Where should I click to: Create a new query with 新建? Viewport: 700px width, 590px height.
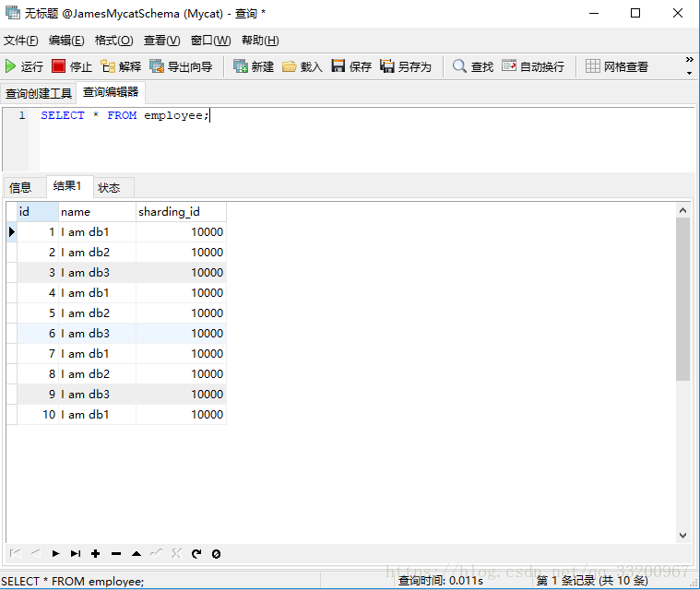coord(254,66)
